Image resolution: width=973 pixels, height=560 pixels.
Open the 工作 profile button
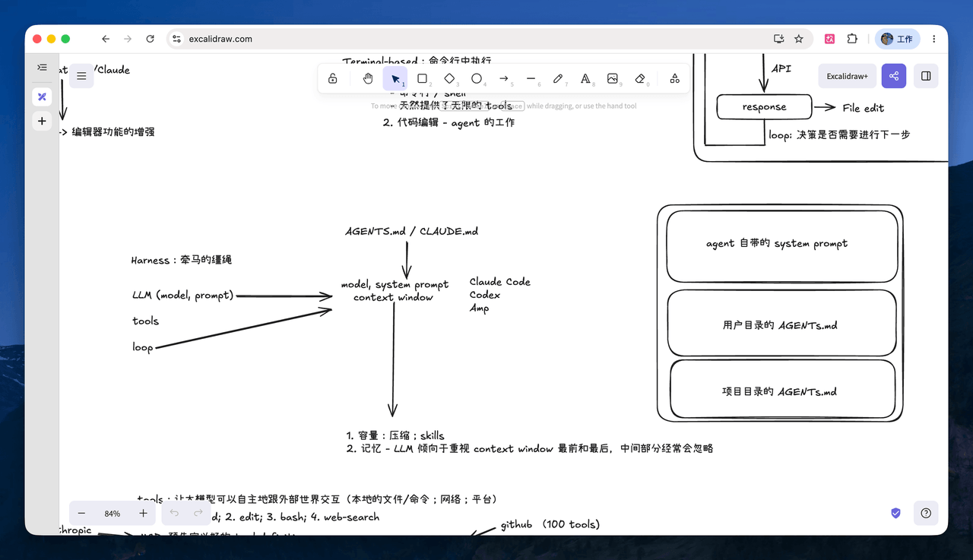point(898,39)
